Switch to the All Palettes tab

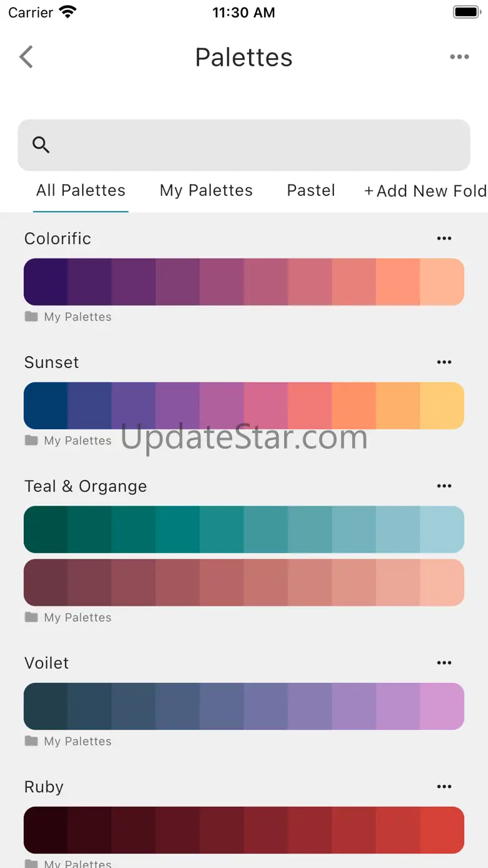coord(81,191)
